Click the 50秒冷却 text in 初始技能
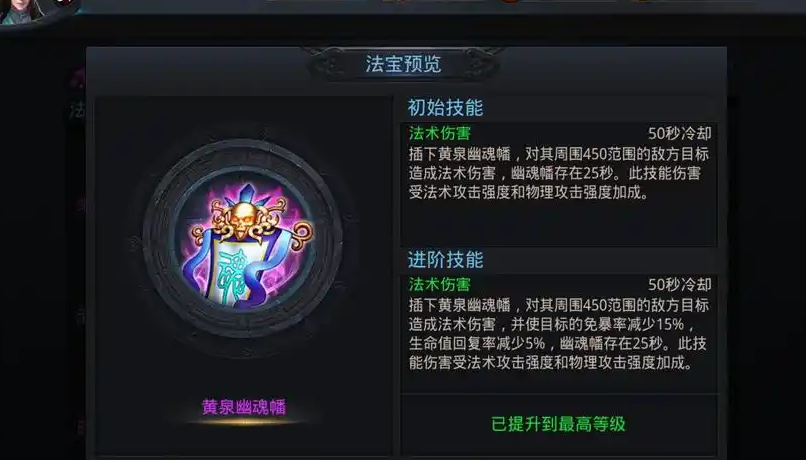The image size is (806, 460). pyautogui.click(x=680, y=134)
